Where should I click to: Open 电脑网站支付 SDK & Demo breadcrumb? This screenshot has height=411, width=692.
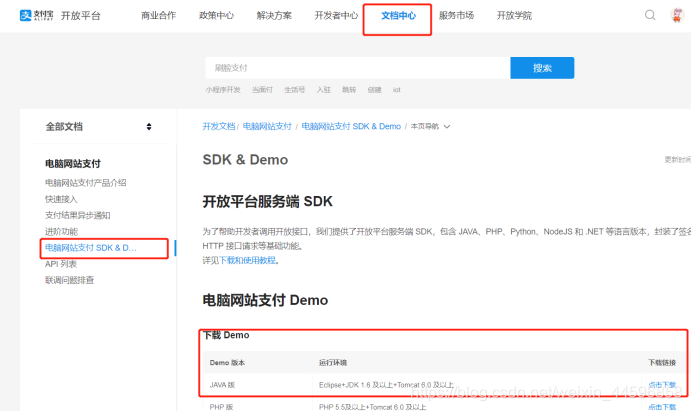click(351, 127)
